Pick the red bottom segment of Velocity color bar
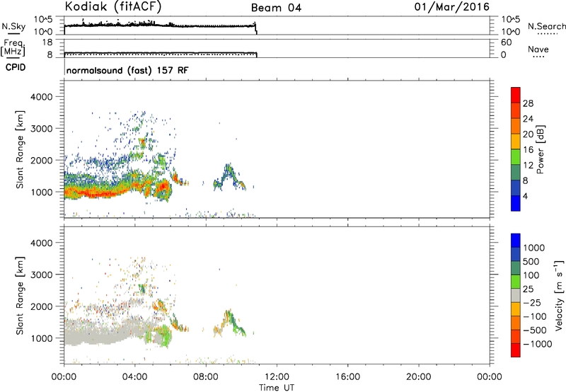This screenshot has width=566, height=392. (x=516, y=350)
